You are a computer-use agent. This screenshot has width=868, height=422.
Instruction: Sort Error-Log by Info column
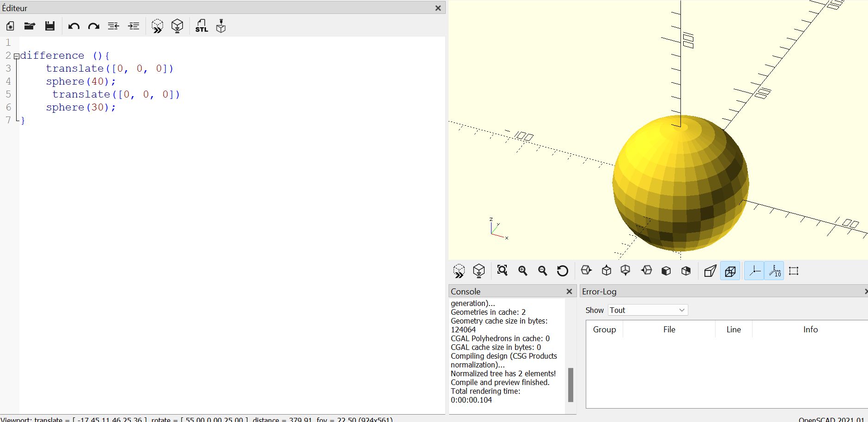[810, 330]
